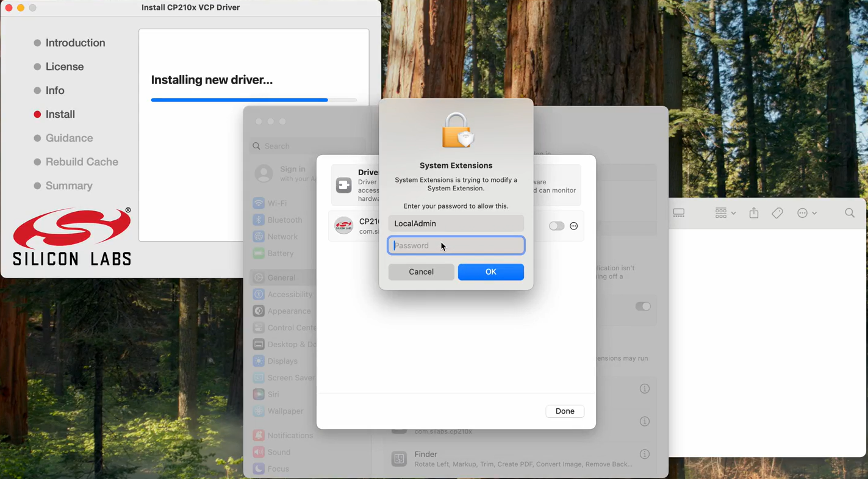Select the Info step in installer

click(55, 90)
